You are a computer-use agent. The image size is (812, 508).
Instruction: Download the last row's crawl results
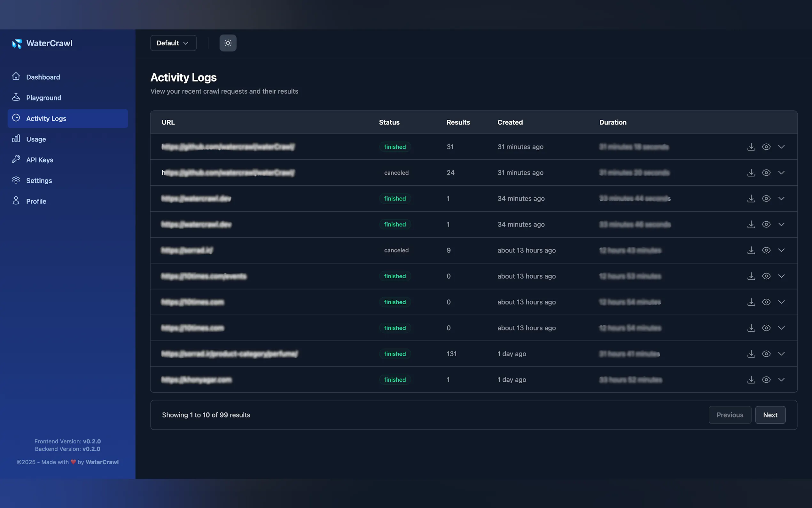751,380
